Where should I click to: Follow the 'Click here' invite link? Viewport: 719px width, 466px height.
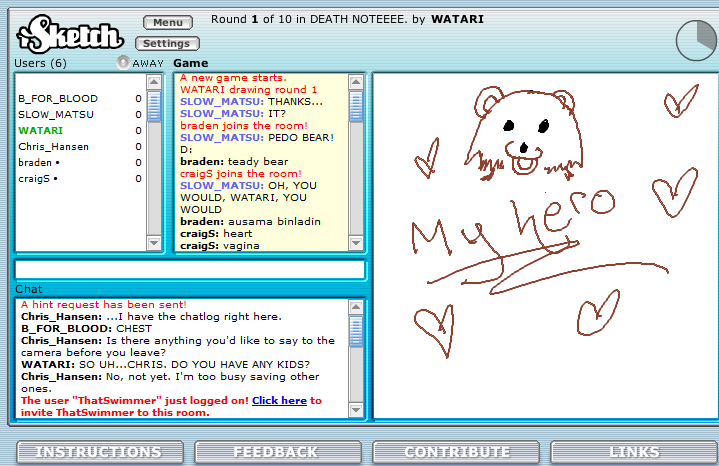[279, 400]
